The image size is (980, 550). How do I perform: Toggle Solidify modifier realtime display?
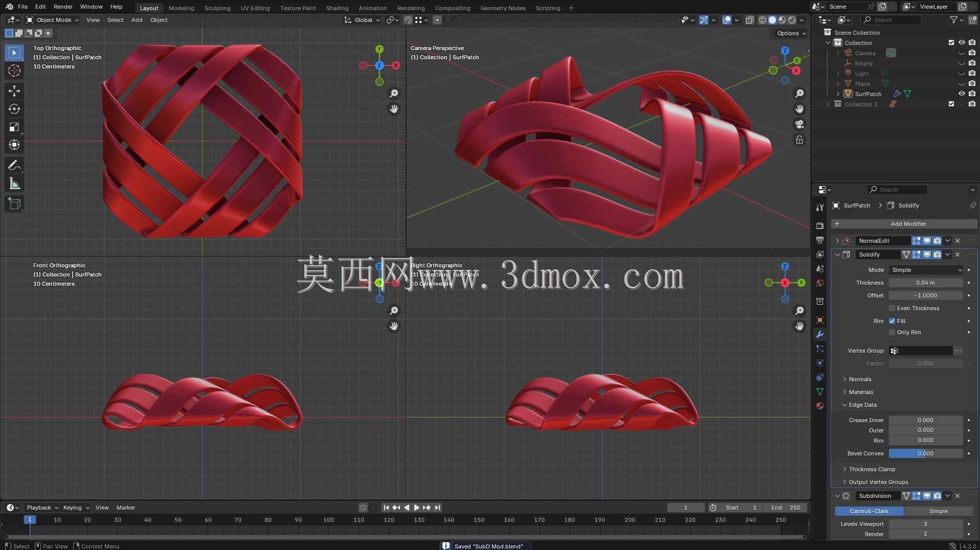927,255
